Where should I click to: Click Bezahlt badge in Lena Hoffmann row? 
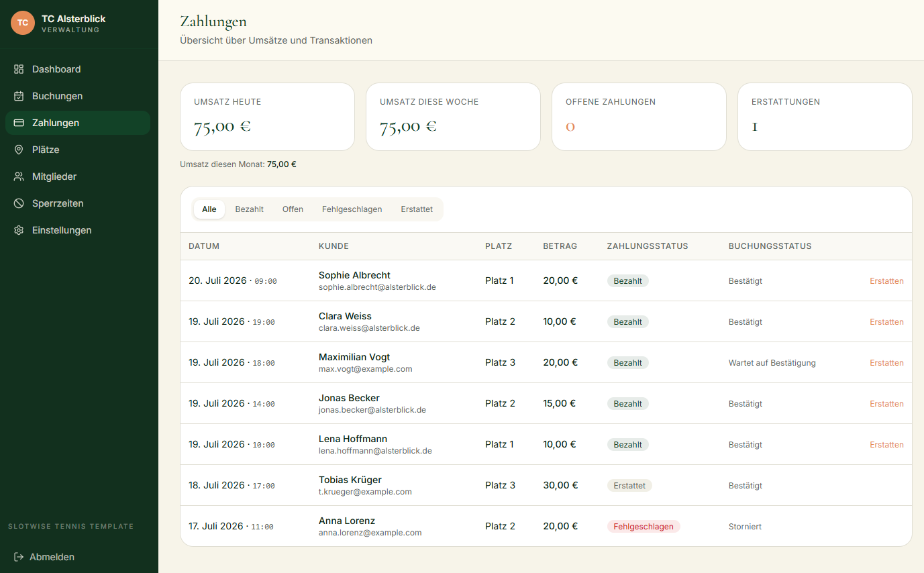point(628,445)
